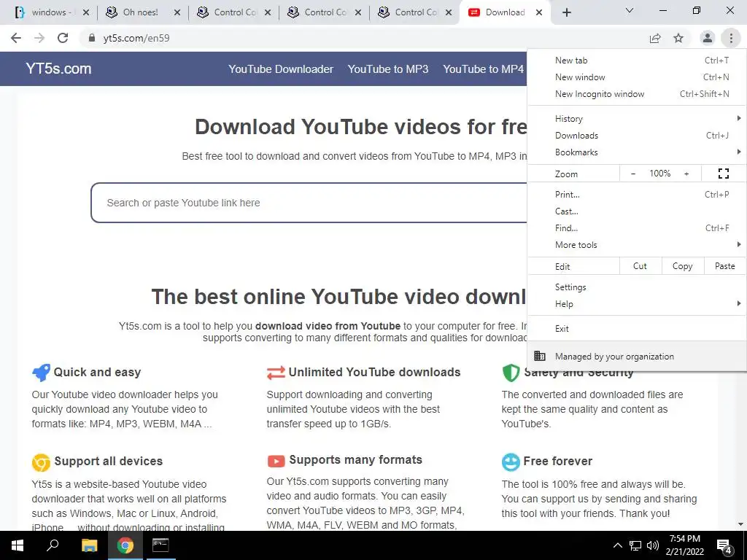The image size is (747, 560).
Task: Click the fullscreen icon in Zoom row
Action: (x=723, y=174)
